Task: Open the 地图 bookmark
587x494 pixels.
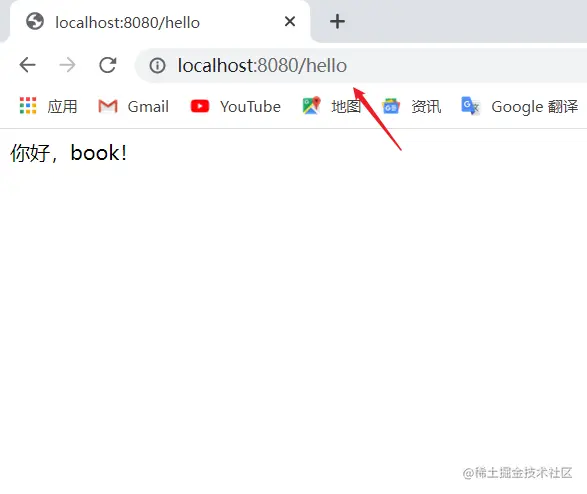Action: click(x=346, y=107)
